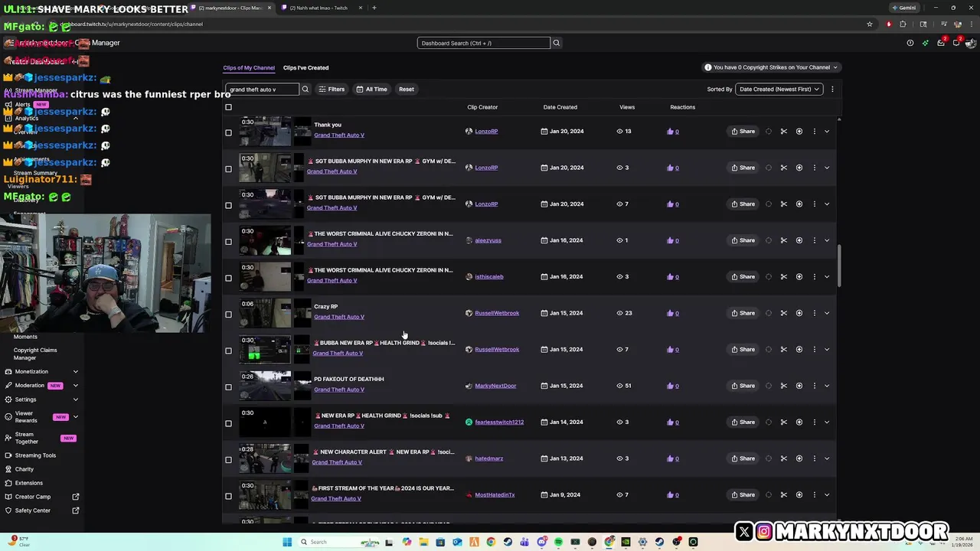Click the thumbs-up reaction icon in the Crazy RP row
This screenshot has width=980, height=551.
click(x=670, y=313)
